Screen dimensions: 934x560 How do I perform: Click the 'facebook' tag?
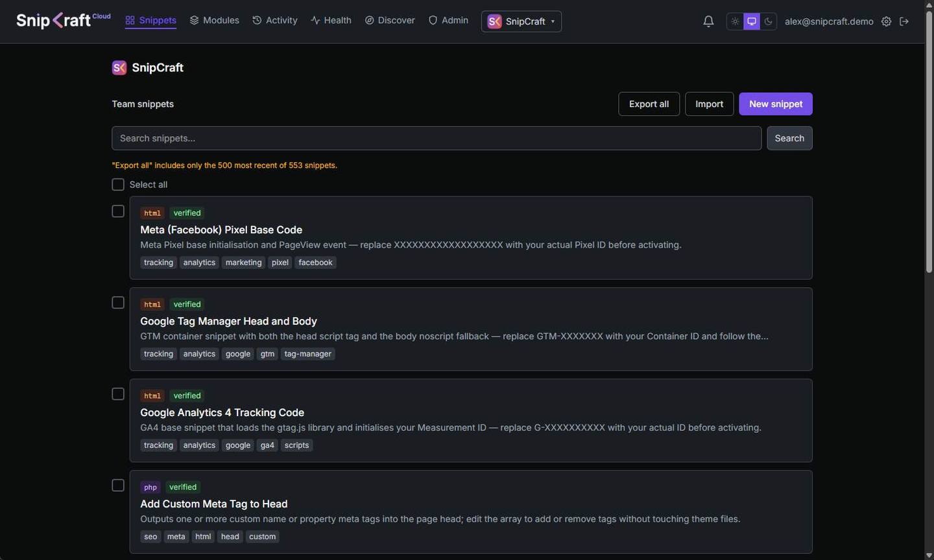pyautogui.click(x=315, y=262)
